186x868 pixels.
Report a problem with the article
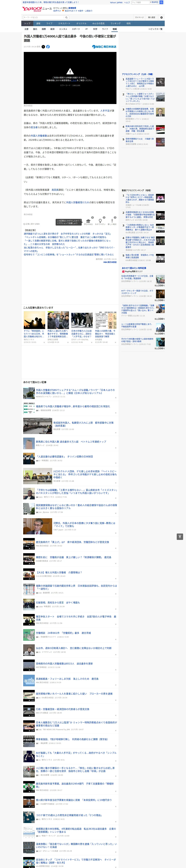click(32, 224)
